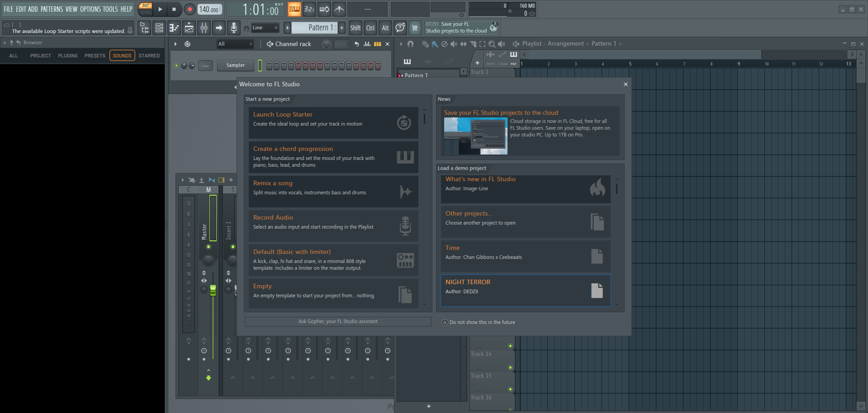Load the NIGHT TERROR demo project
Viewport: 868px width, 413px height.
pos(526,291)
